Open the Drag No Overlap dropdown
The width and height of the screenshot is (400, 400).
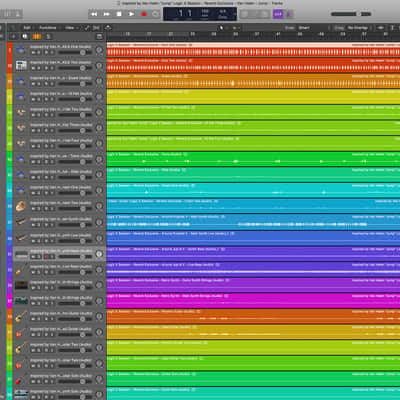click(x=358, y=28)
